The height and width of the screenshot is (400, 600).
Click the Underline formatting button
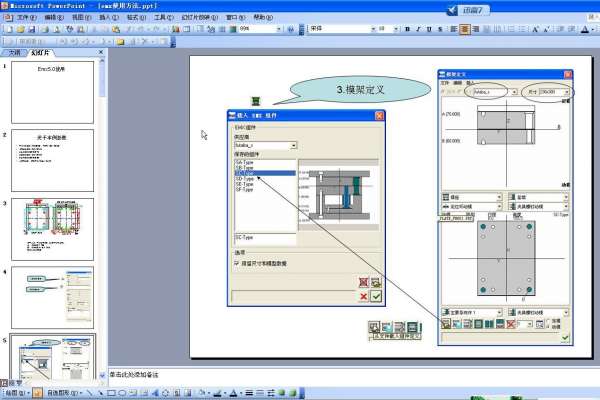[x=429, y=29]
